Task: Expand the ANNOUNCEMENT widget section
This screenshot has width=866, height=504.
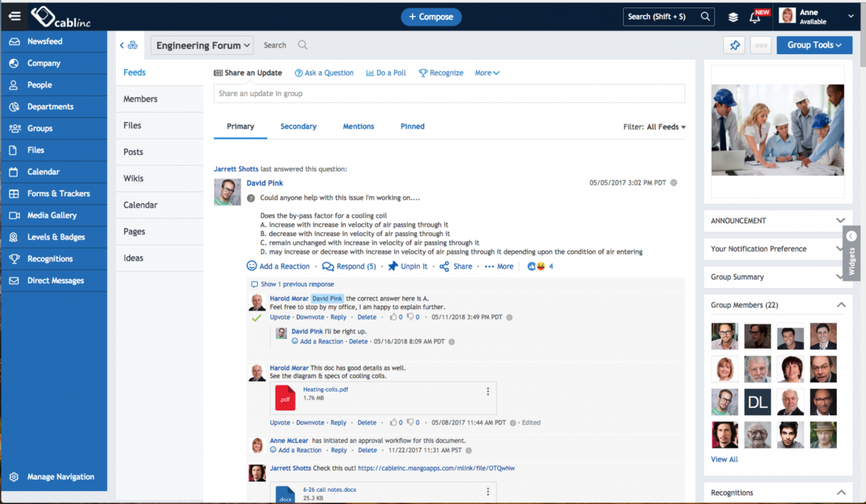Action: pyautogui.click(x=840, y=221)
